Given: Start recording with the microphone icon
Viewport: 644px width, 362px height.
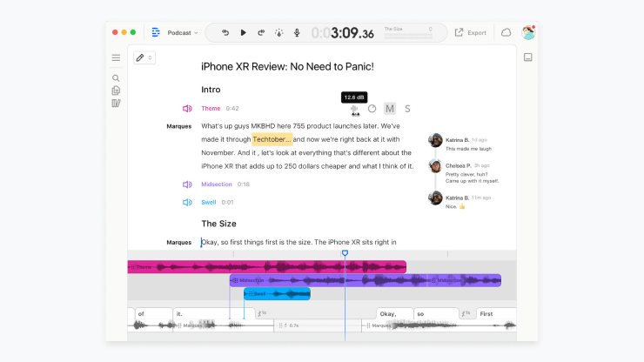Looking at the screenshot, I should pos(297,32).
